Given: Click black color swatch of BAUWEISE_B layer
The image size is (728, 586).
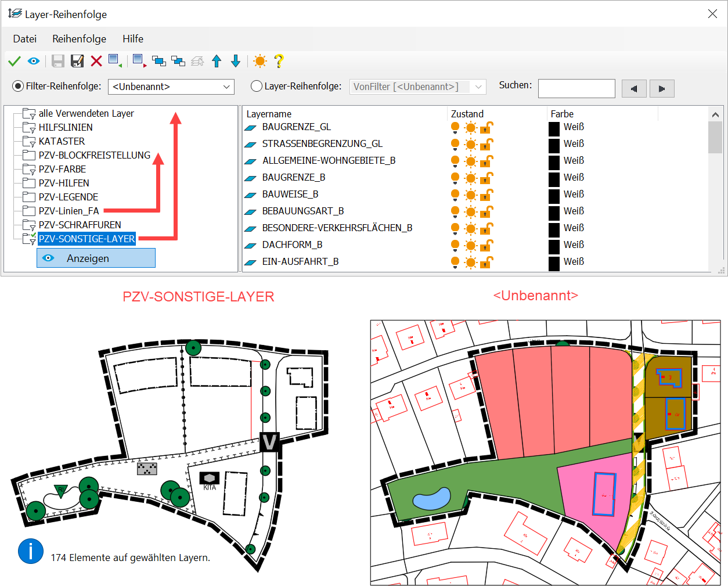Looking at the screenshot, I should point(554,195).
